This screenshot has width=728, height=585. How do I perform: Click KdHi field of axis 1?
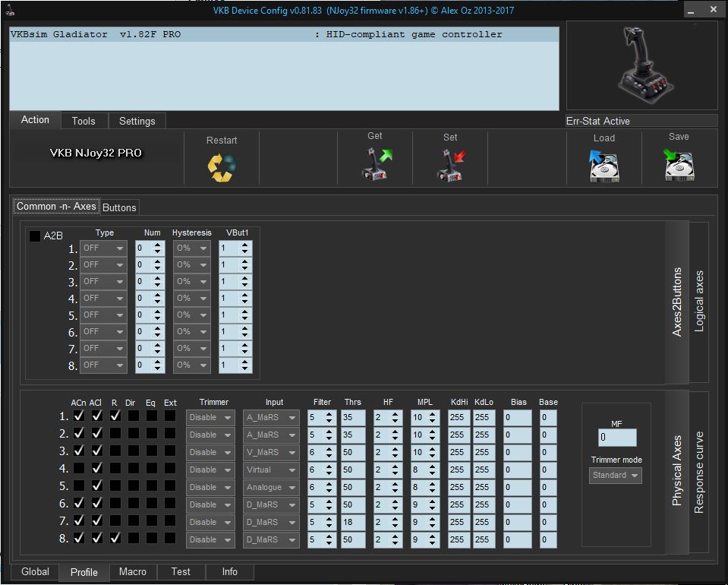click(x=459, y=417)
